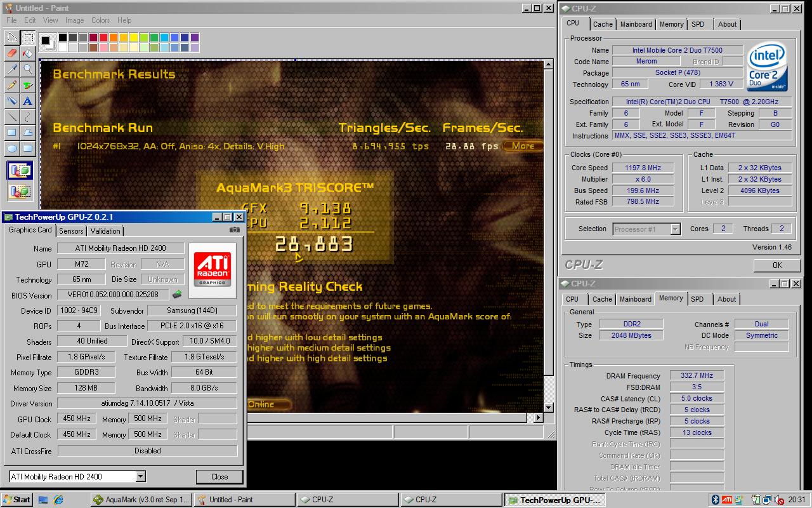Select the rectangular Select tool in Paint
This screenshot has width=812, height=508.
tap(28, 37)
